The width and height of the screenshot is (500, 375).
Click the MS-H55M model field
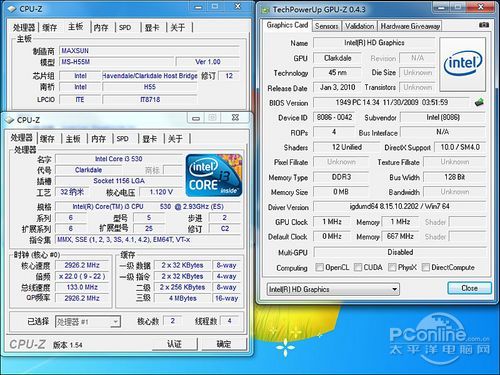pyautogui.click(x=117, y=62)
